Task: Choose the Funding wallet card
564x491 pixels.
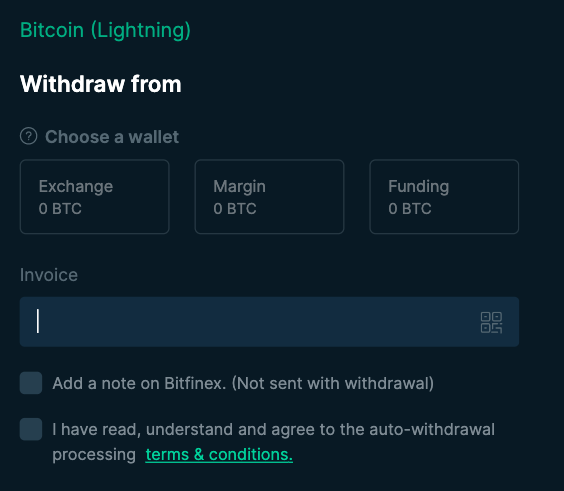Action: [444, 197]
